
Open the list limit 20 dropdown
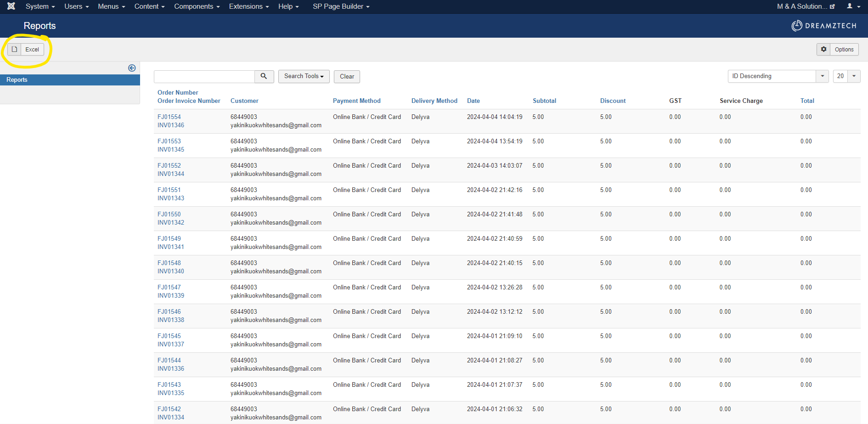(846, 76)
